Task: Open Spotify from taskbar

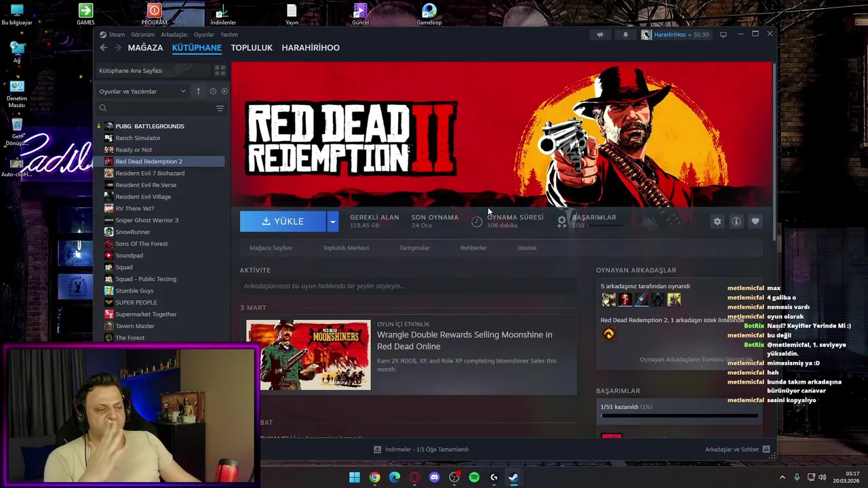Action: click(474, 477)
